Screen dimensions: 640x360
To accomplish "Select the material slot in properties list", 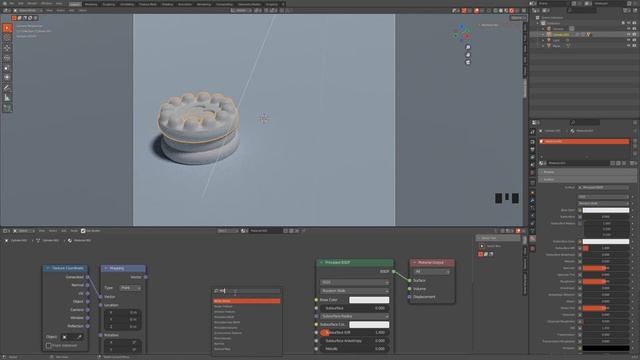I will coord(584,141).
